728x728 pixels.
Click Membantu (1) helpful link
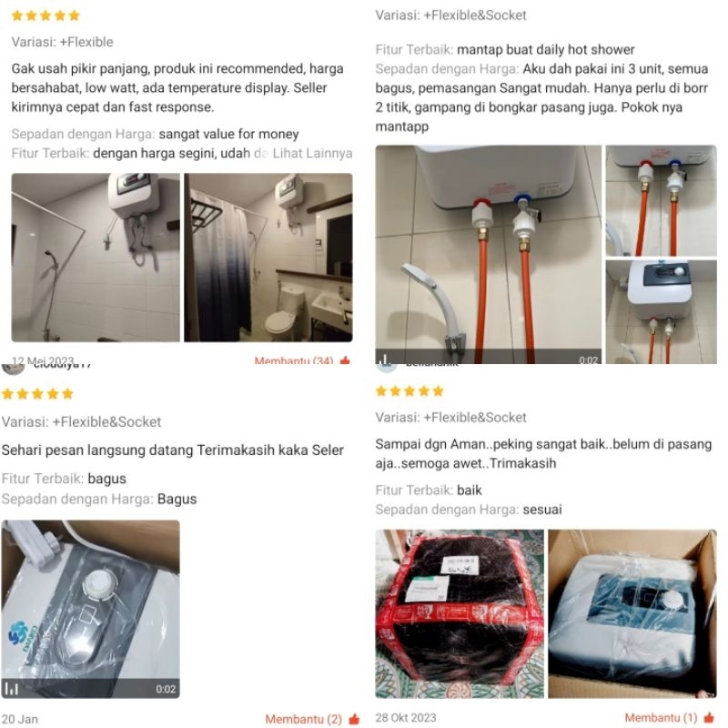[x=661, y=717]
